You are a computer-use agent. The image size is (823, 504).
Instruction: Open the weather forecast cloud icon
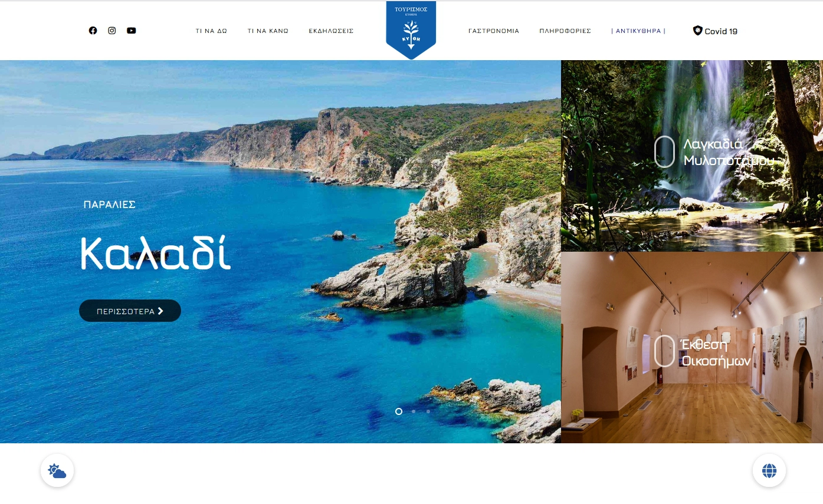coord(57,470)
